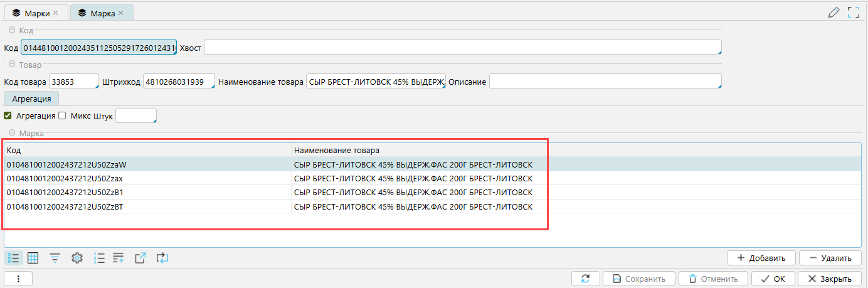868x288 pixels.
Task: Select the row with code ending ZzB1
Action: (x=148, y=193)
